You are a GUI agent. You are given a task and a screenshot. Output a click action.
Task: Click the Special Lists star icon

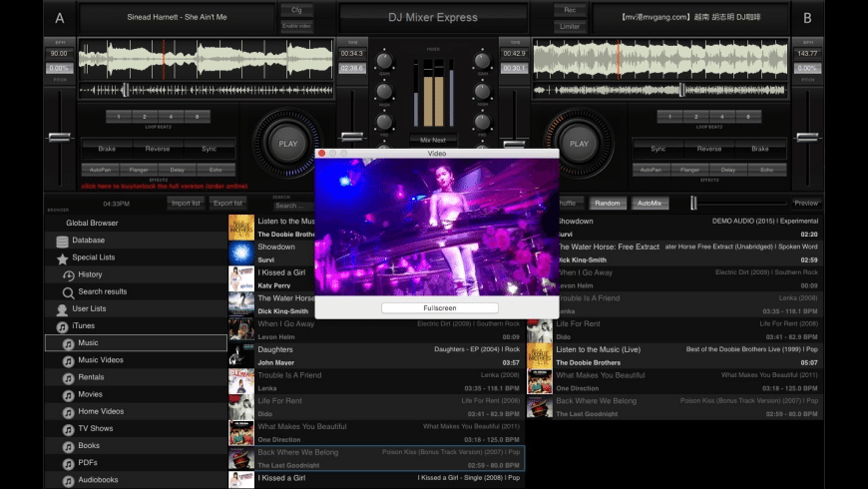click(62, 257)
